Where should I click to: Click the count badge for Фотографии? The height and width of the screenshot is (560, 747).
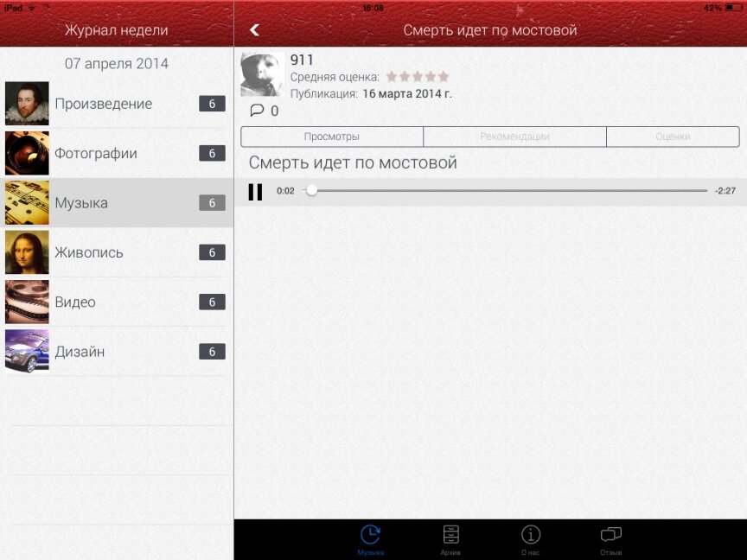212,153
